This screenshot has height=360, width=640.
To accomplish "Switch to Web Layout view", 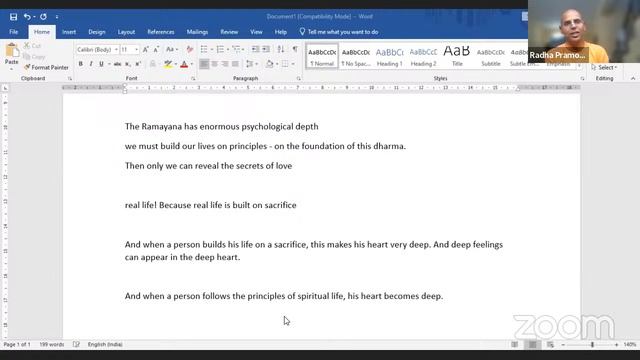I will [550, 345].
